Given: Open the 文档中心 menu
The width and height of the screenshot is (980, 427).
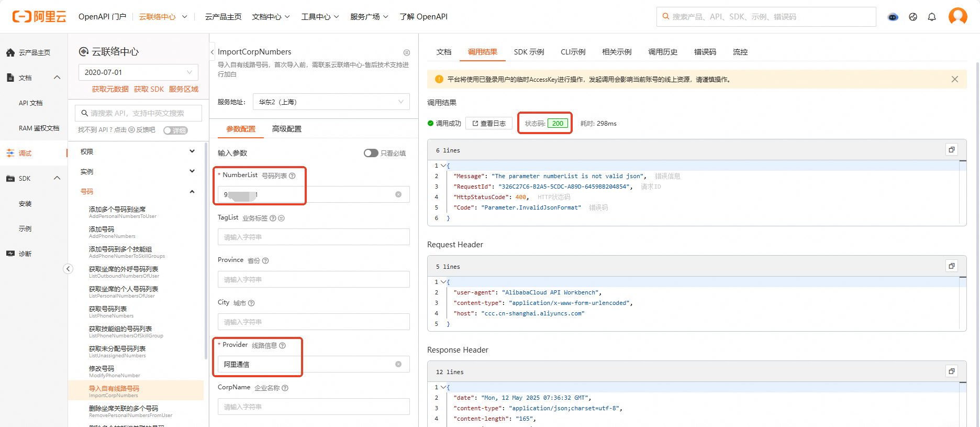Looking at the screenshot, I should pyautogui.click(x=271, y=17).
